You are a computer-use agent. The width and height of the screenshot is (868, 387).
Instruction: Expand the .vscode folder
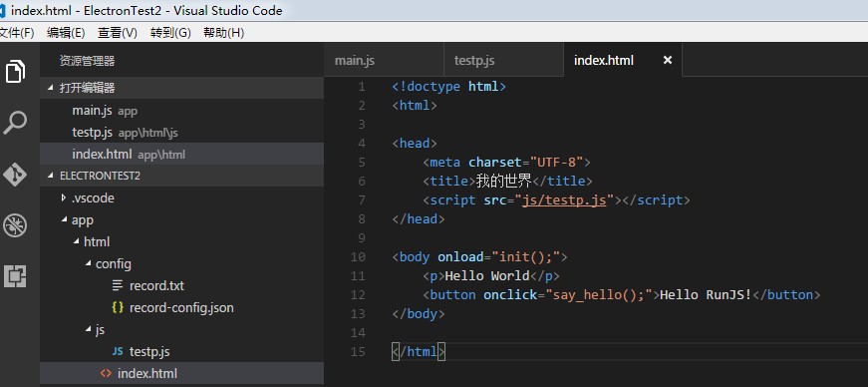181,197
